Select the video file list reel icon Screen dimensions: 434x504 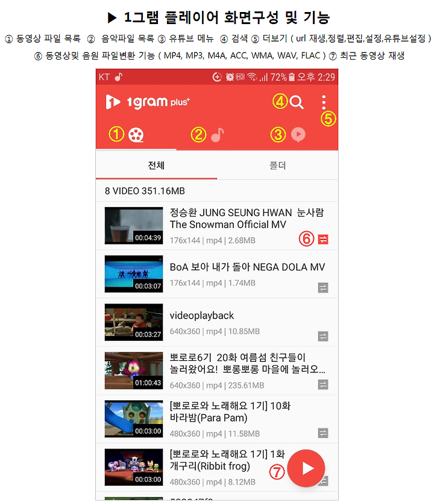tap(136, 135)
